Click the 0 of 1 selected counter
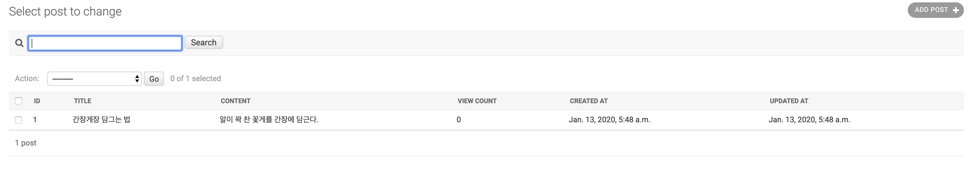980x170 pixels. [195, 78]
